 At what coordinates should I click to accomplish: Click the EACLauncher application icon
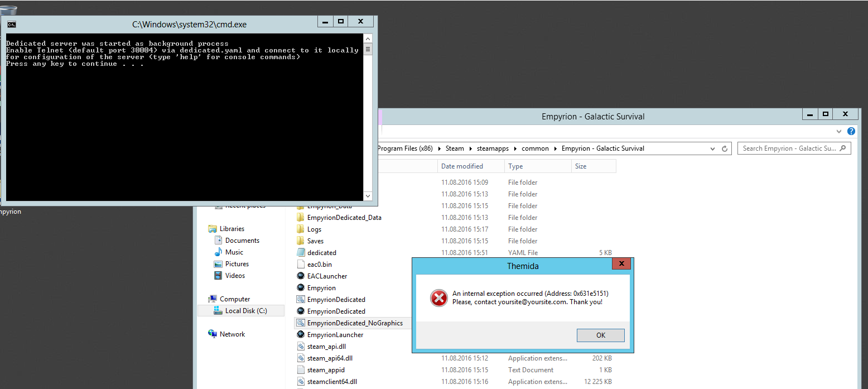[x=301, y=276]
